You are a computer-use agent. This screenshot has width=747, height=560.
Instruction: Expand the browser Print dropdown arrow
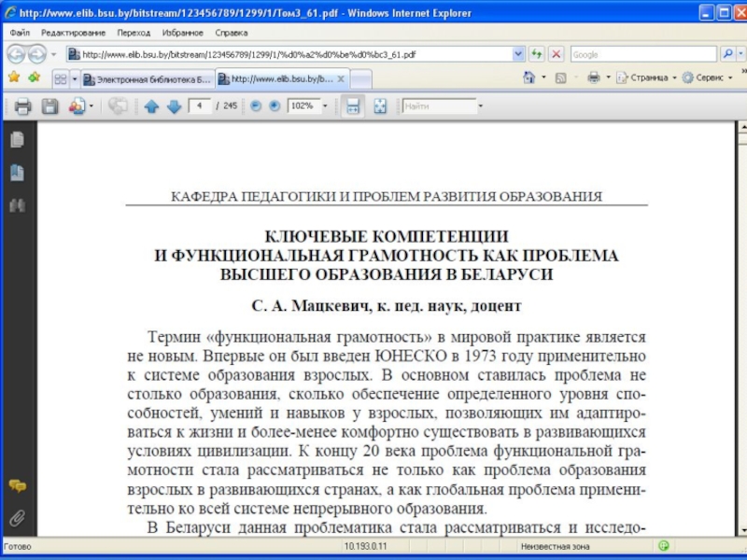click(608, 77)
